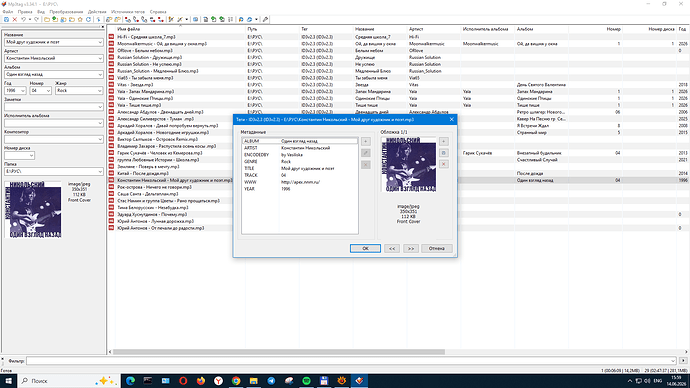Open the Вид menu
This screenshot has width=690, height=388.
pyautogui.click(x=41, y=12)
